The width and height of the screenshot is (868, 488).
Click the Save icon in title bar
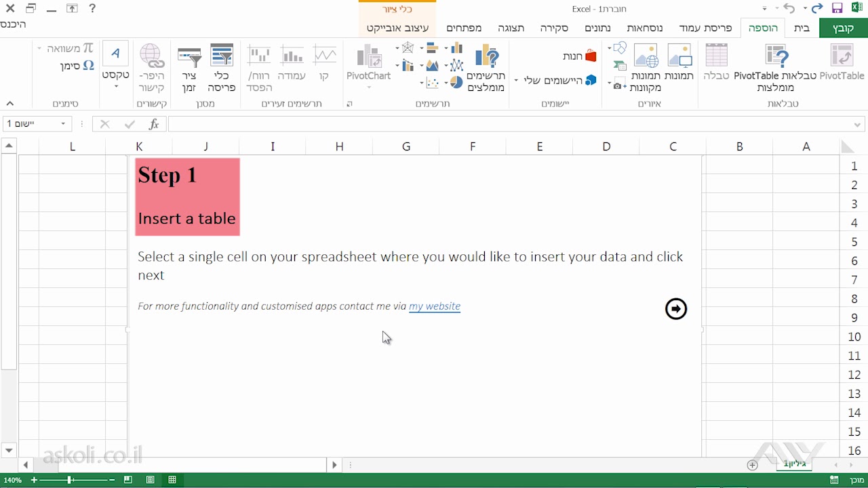coord(837,9)
